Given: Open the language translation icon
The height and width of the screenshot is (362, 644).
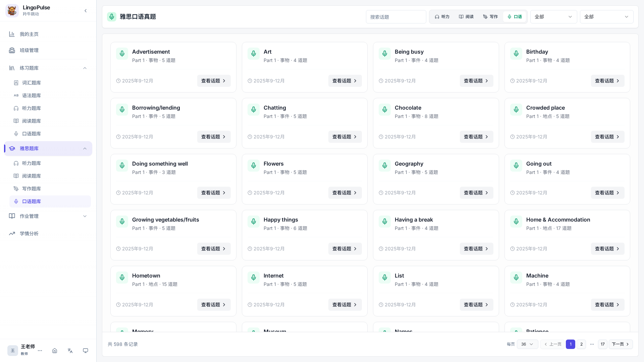Looking at the screenshot, I should (70, 351).
